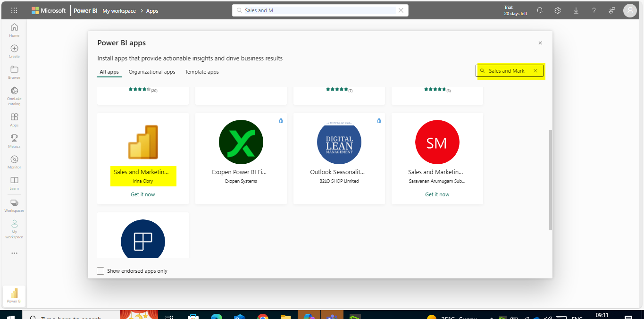Click the 09:11 clock in the system tray
644x319 pixels.
pos(602,315)
